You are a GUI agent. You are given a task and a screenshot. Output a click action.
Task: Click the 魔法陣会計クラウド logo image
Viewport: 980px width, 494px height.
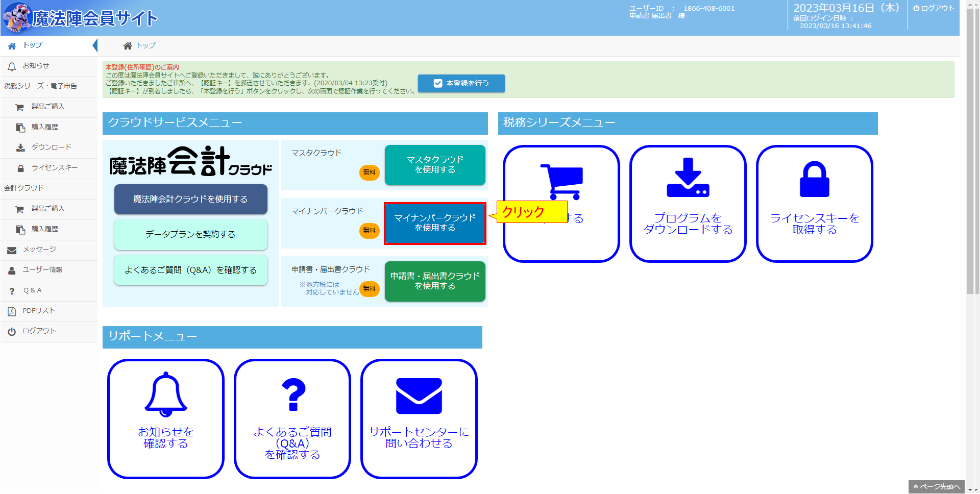click(x=191, y=161)
